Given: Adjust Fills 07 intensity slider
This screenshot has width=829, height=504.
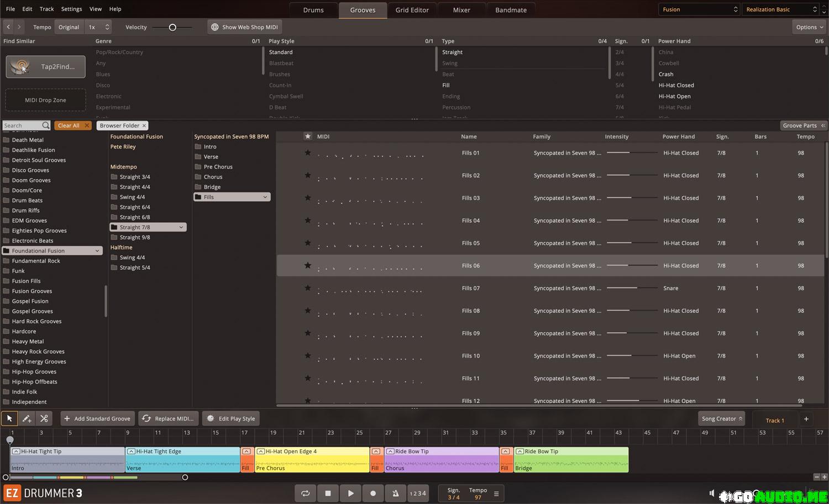Looking at the screenshot, I should point(632,288).
